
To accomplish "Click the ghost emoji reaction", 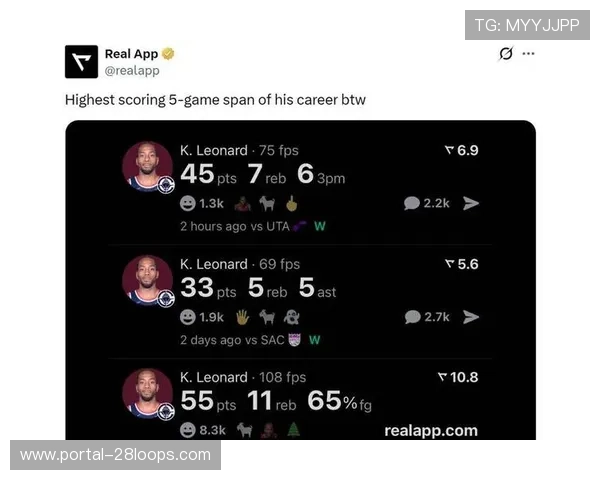I will (292, 317).
